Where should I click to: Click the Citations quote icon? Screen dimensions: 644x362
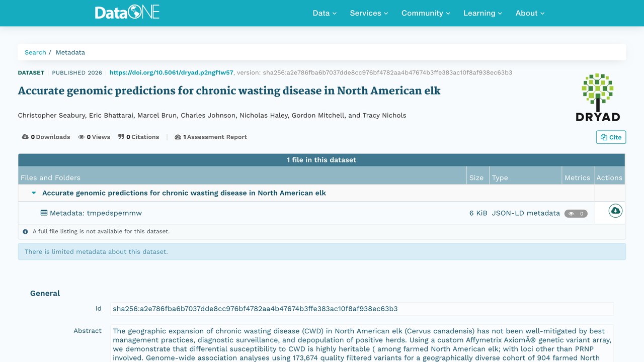click(121, 137)
